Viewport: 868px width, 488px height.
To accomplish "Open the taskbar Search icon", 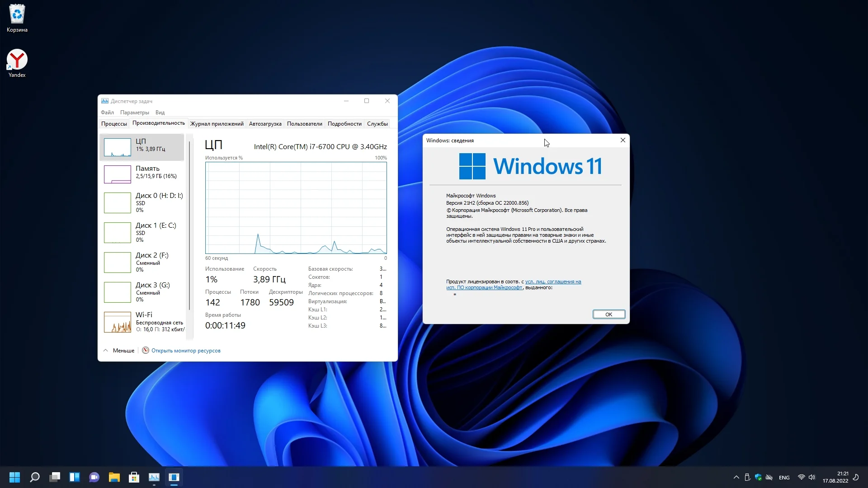I will [35, 477].
